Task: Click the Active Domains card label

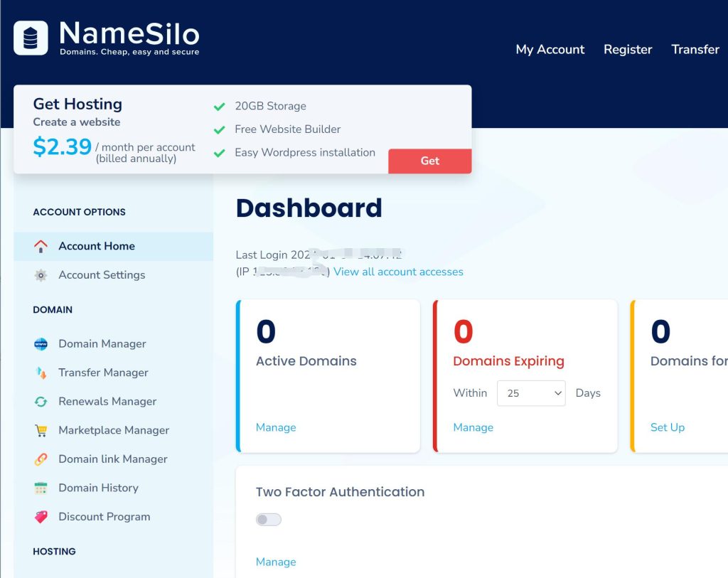Action: coord(306,361)
